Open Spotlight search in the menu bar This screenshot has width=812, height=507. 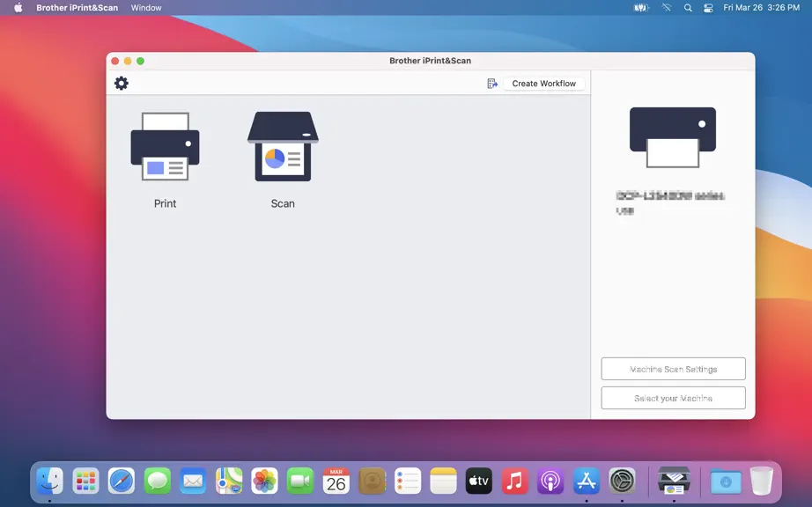click(688, 8)
